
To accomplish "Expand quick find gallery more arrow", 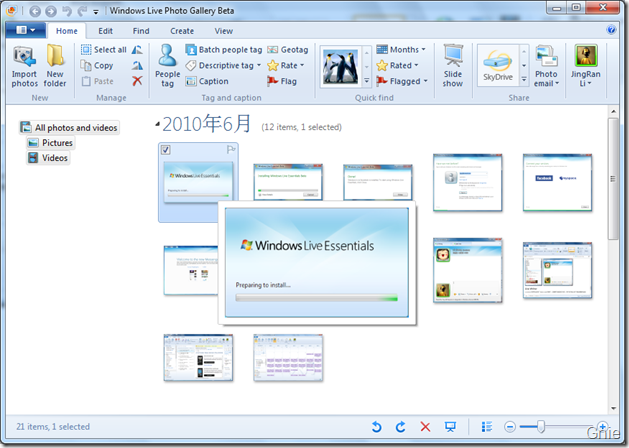I will (367, 81).
